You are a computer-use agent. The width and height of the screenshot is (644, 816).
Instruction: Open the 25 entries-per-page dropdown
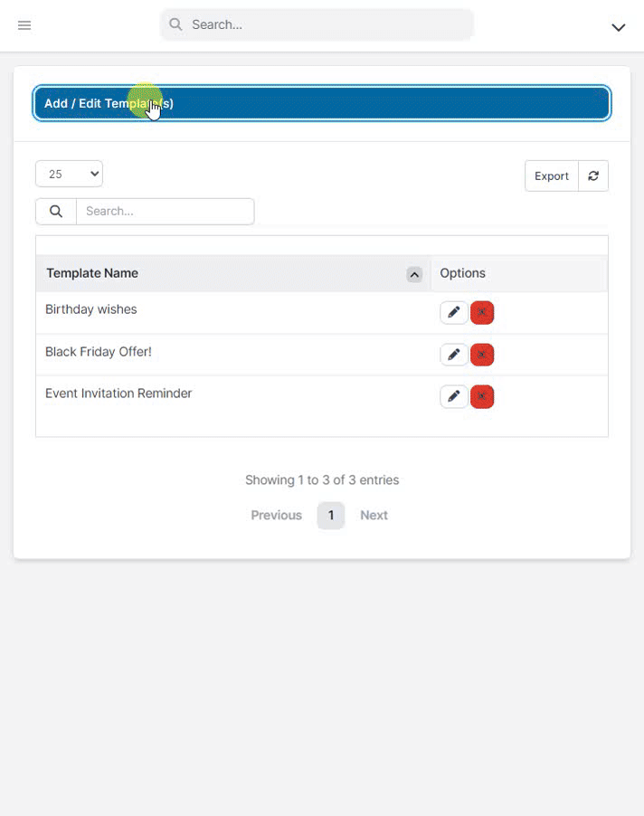click(69, 175)
